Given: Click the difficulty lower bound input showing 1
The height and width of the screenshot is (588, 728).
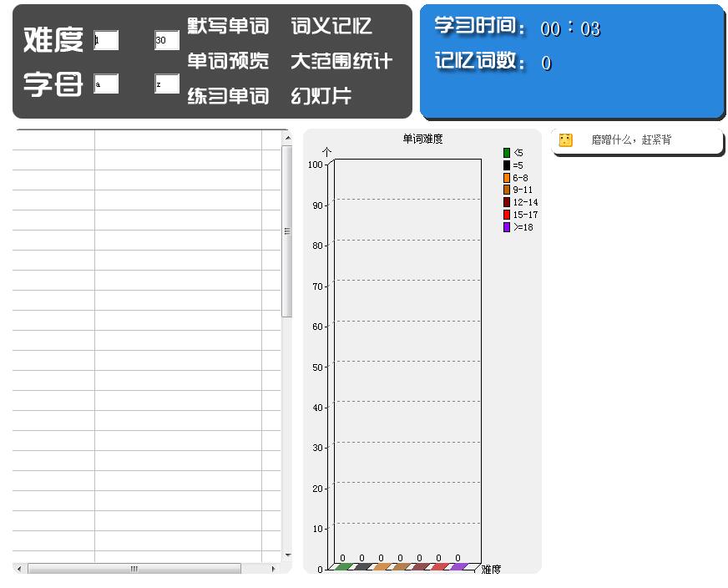Looking at the screenshot, I should click(106, 39).
